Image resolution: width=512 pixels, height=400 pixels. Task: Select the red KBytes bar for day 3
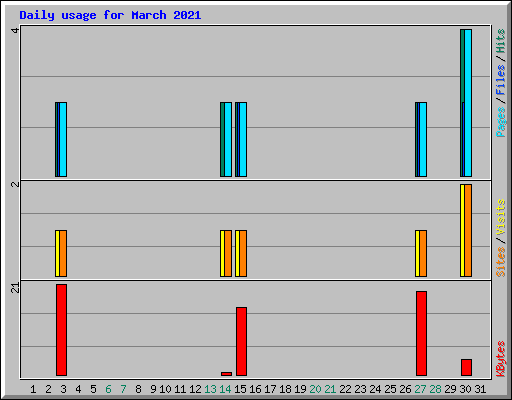pyautogui.click(x=61, y=330)
